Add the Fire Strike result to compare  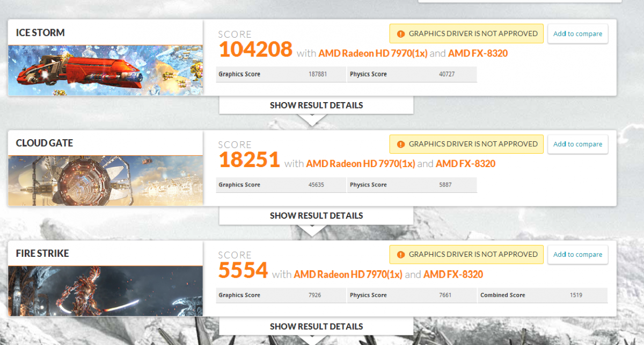[x=577, y=254]
